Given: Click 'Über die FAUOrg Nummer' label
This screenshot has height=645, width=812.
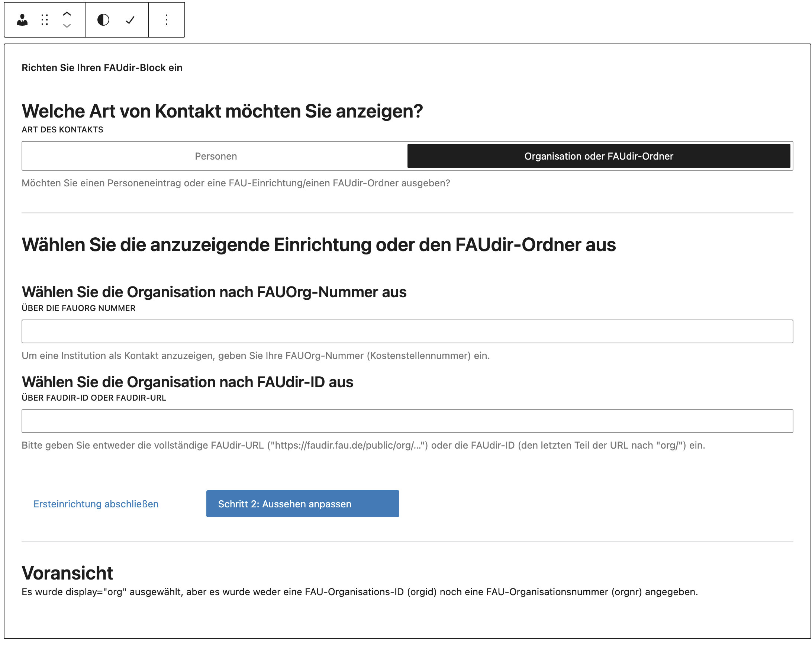Looking at the screenshot, I should tap(78, 308).
